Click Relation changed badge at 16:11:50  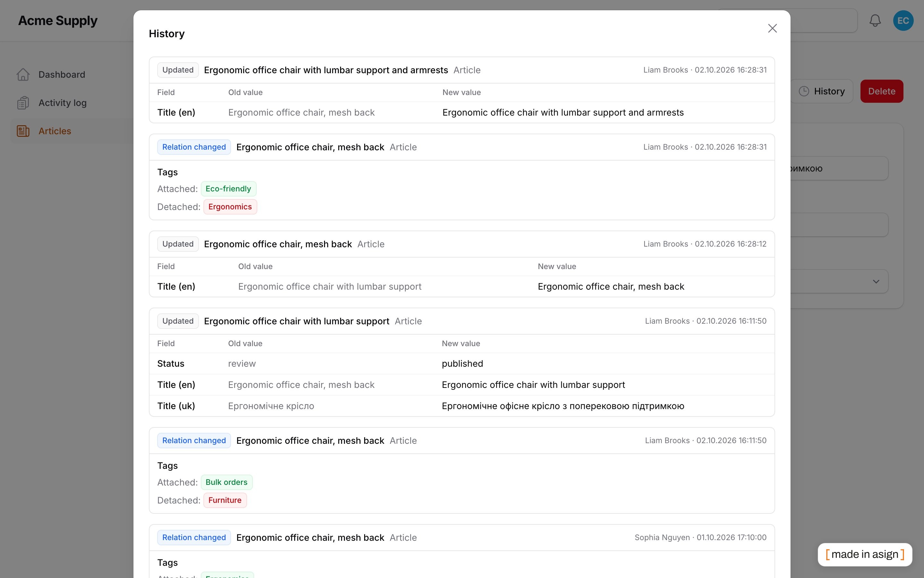(x=194, y=441)
